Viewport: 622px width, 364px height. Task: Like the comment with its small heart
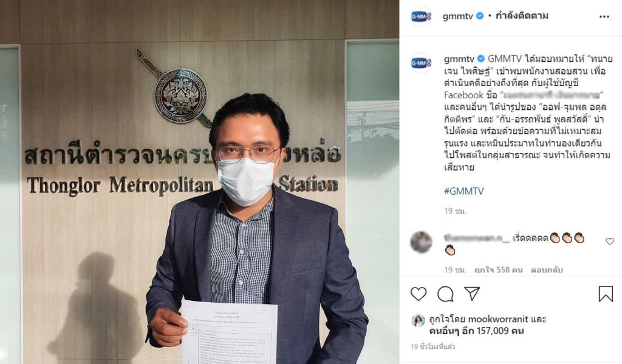pos(610,241)
